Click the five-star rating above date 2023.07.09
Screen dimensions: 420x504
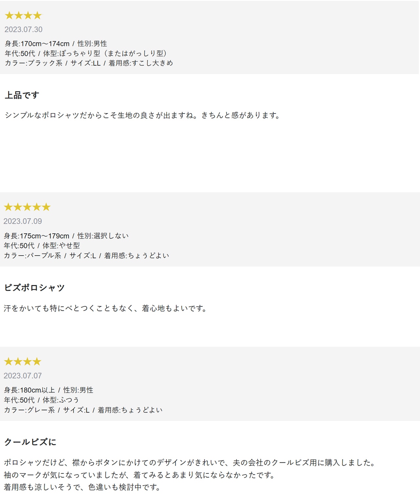(x=27, y=207)
